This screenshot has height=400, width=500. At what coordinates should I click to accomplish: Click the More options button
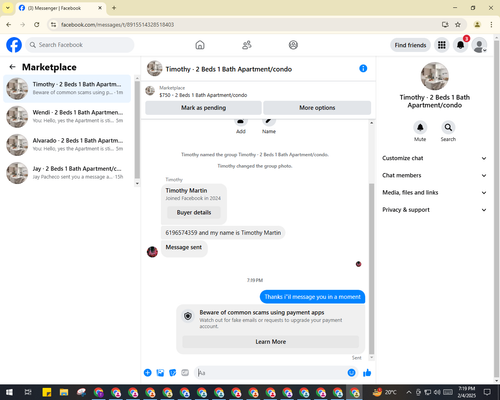[x=317, y=108]
